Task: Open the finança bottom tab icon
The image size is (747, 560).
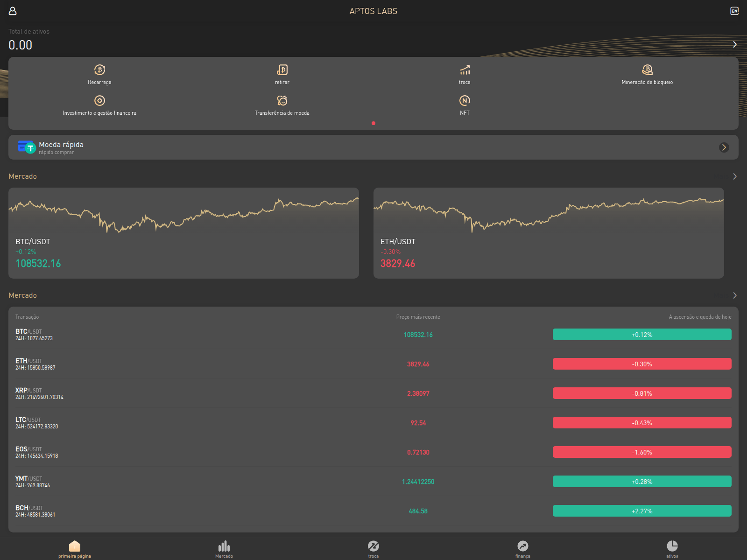Action: (x=523, y=546)
